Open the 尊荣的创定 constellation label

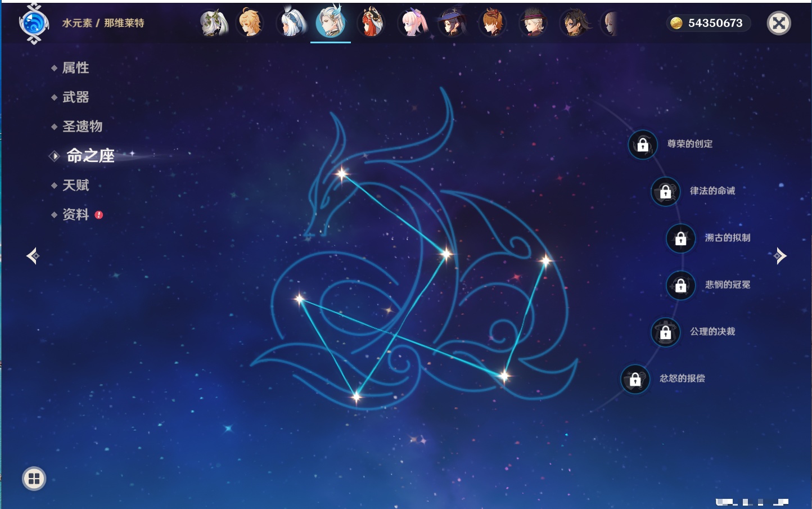[x=690, y=144]
